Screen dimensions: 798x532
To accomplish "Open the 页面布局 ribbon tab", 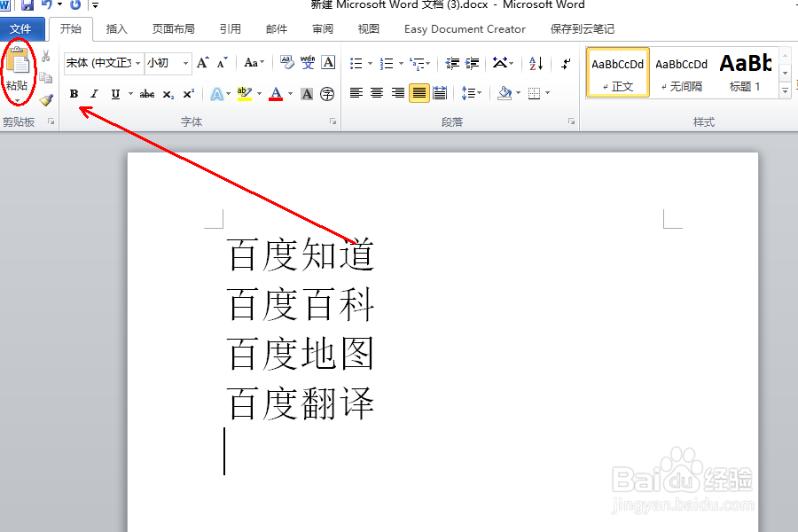I will pyautogui.click(x=173, y=28).
